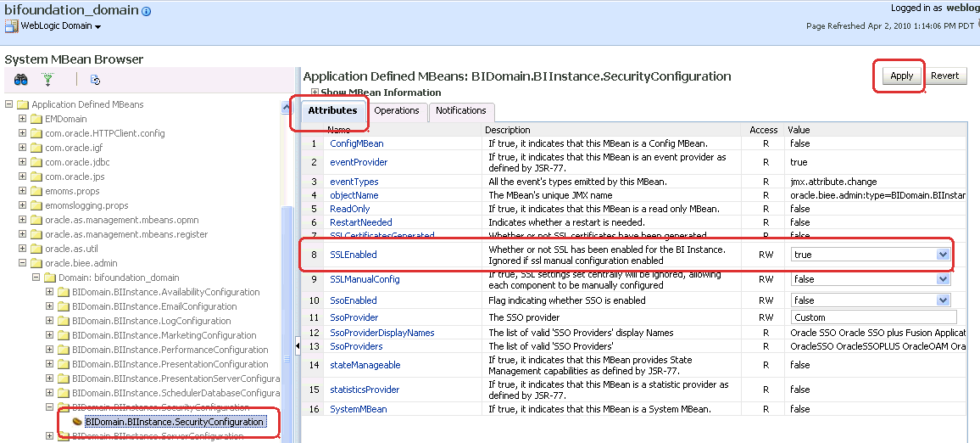Viewport: 980px width, 443px height.
Task: Switch to the Operations tab
Action: click(396, 110)
